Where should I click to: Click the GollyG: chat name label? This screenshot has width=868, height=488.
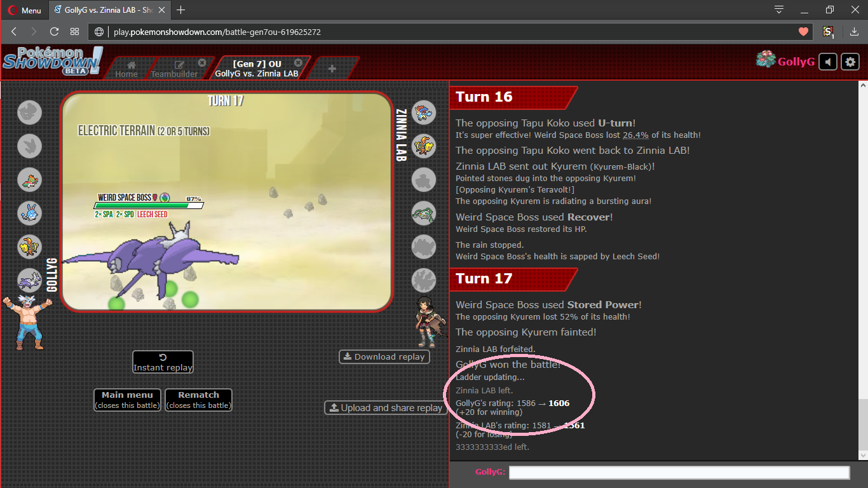(x=490, y=472)
